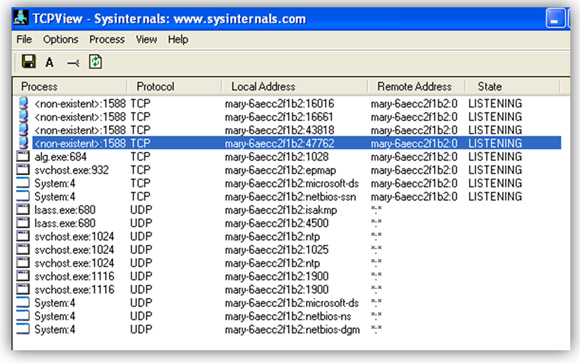Click TCP protocol cell of alg.exe:684
This screenshot has width=580, height=363.
[140, 157]
